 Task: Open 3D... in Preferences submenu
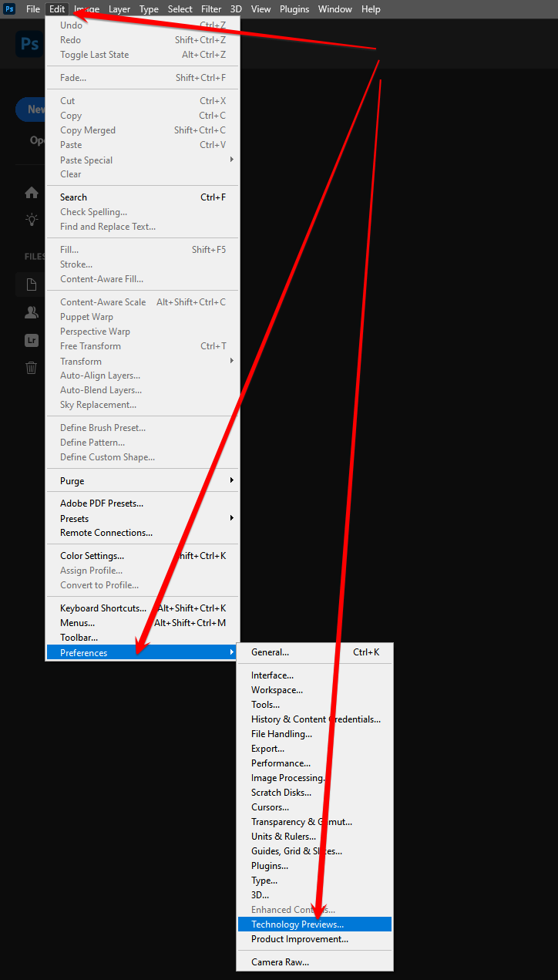click(x=314, y=895)
